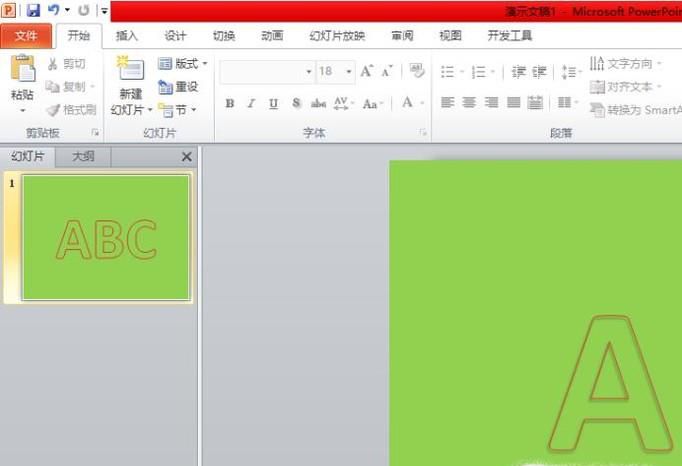Image resolution: width=682 pixels, height=466 pixels.
Task: Open the 大纲 outline pane tab
Action: (83, 156)
